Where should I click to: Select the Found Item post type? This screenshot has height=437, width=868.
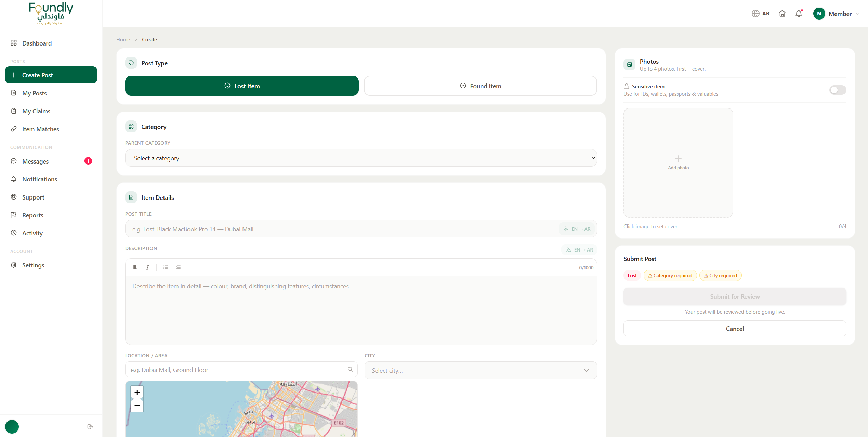tap(481, 86)
